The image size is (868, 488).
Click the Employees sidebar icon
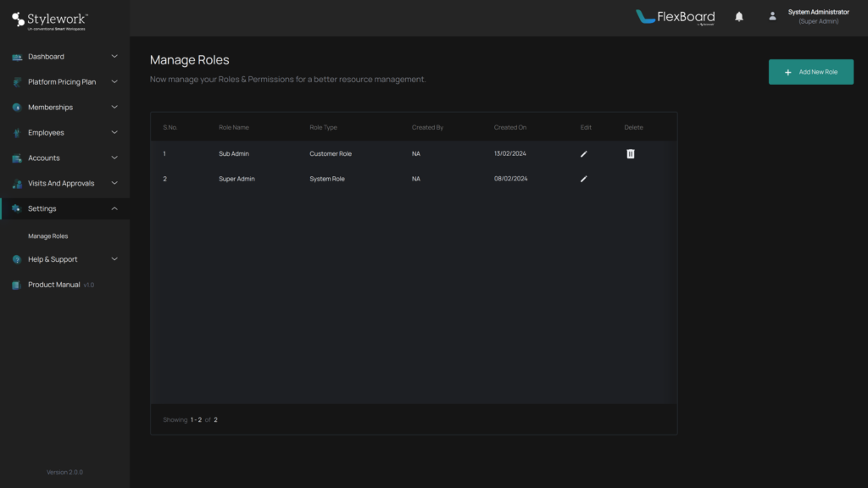coord(17,133)
